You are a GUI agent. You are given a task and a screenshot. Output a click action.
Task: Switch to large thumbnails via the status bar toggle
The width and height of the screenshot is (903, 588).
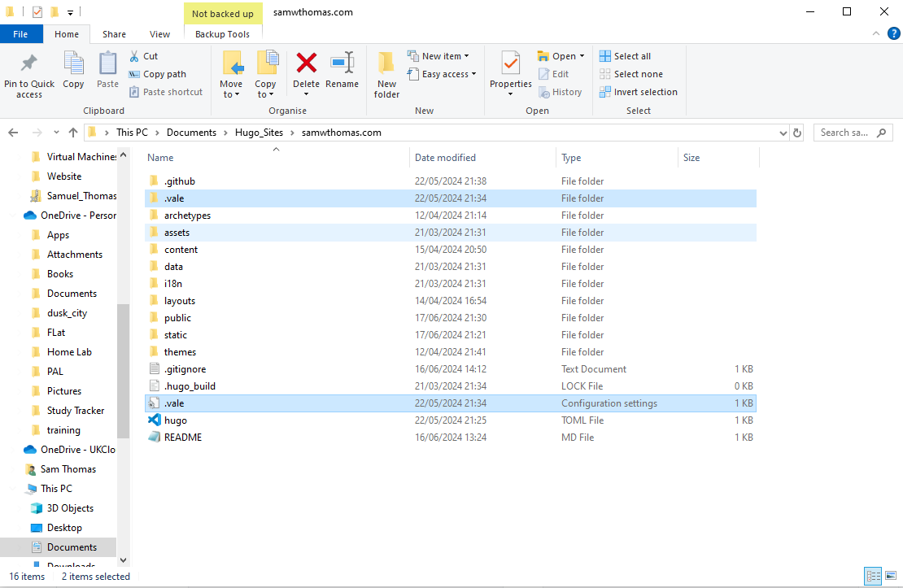point(891,576)
